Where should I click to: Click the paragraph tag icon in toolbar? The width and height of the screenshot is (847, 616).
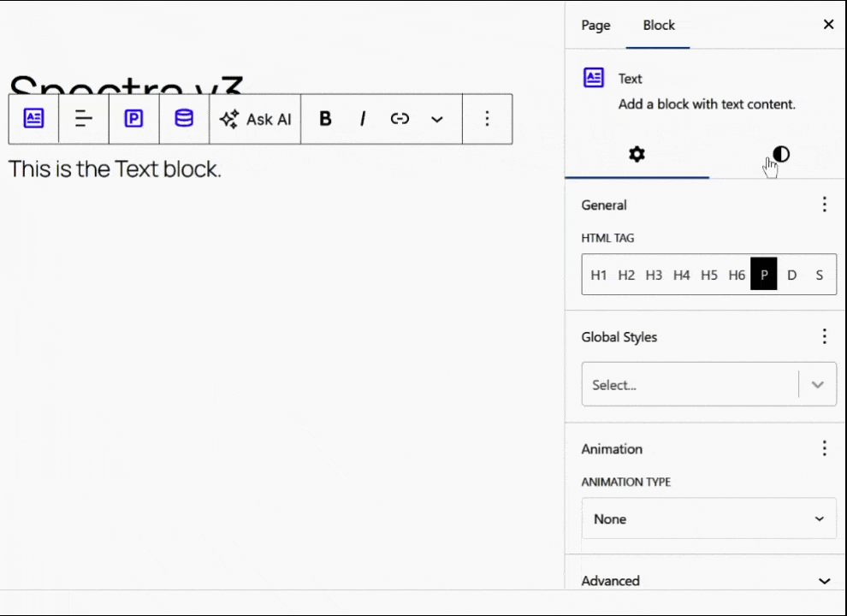(133, 119)
